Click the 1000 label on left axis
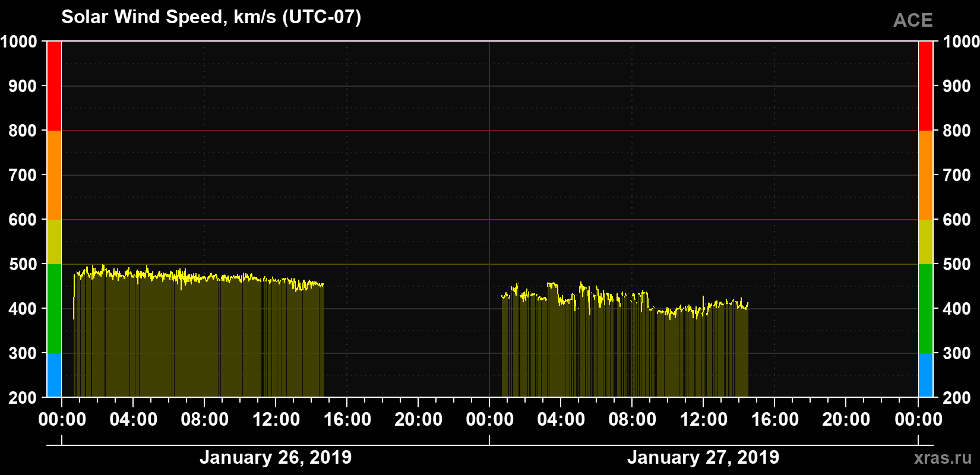Screen dimensions: 980x475 tap(18, 42)
